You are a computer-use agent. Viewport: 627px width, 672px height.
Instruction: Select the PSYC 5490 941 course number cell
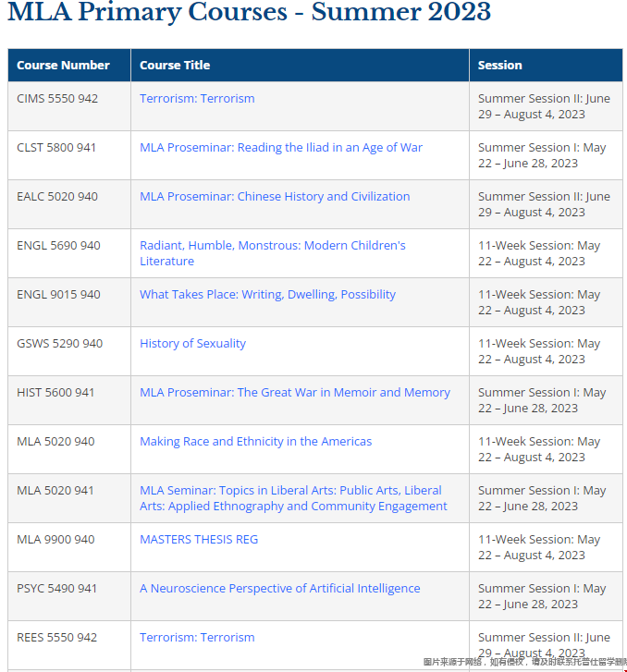pyautogui.click(x=56, y=589)
